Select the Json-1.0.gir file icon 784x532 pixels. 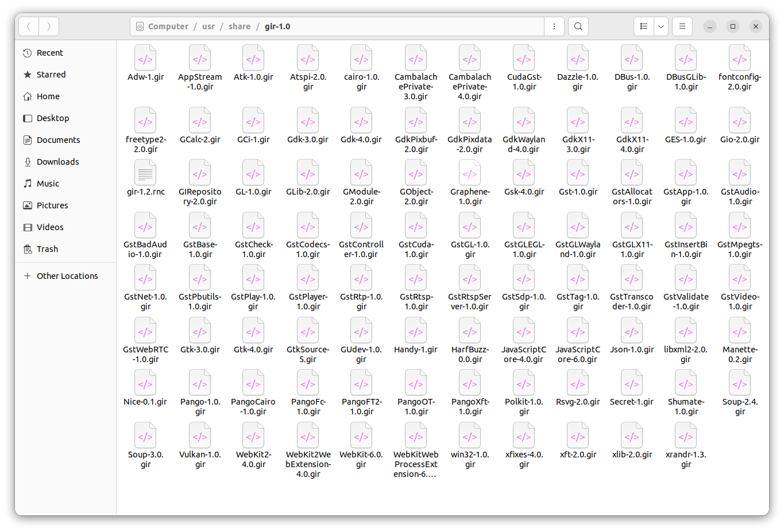point(632,331)
